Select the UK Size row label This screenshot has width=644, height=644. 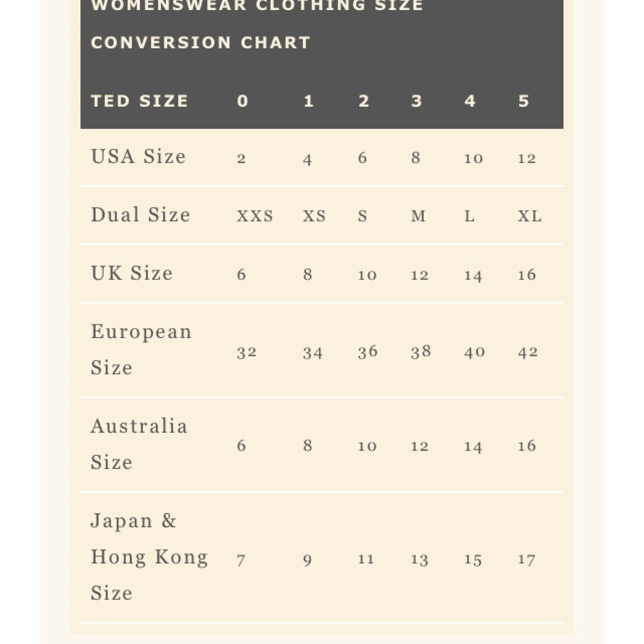pos(132,273)
